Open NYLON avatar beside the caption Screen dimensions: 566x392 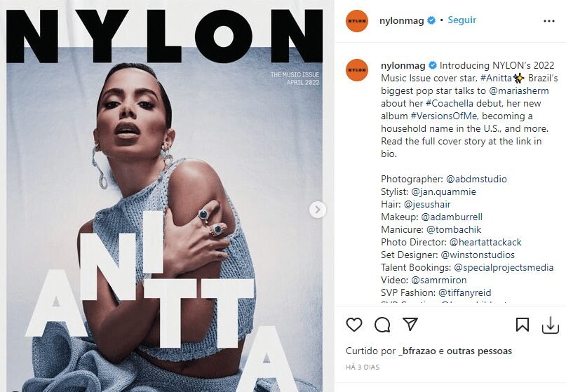(x=356, y=70)
